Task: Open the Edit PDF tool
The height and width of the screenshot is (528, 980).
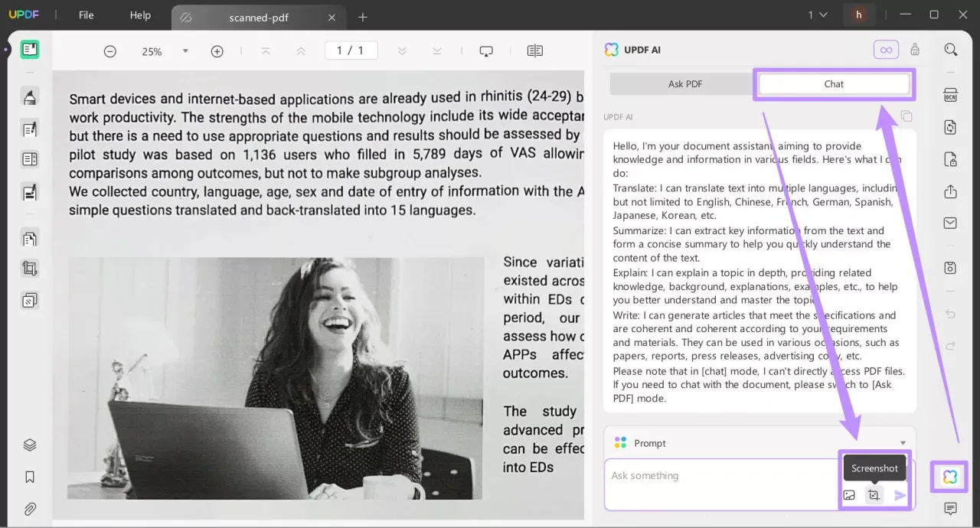Action: pos(29,128)
